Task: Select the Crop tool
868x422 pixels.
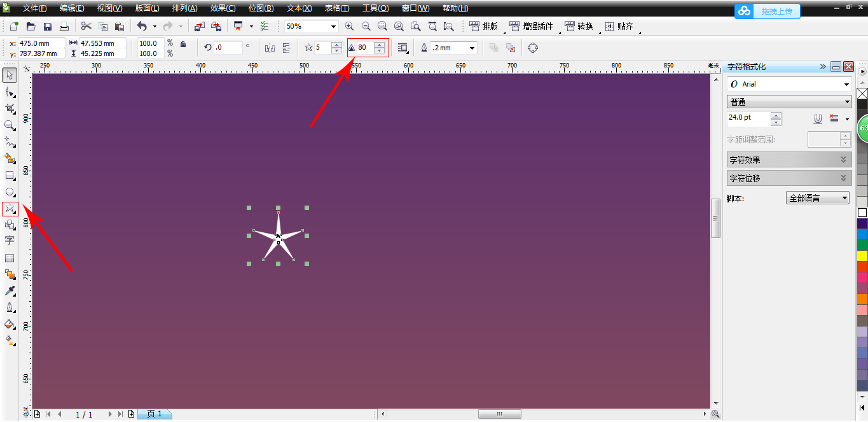Action: (x=10, y=109)
